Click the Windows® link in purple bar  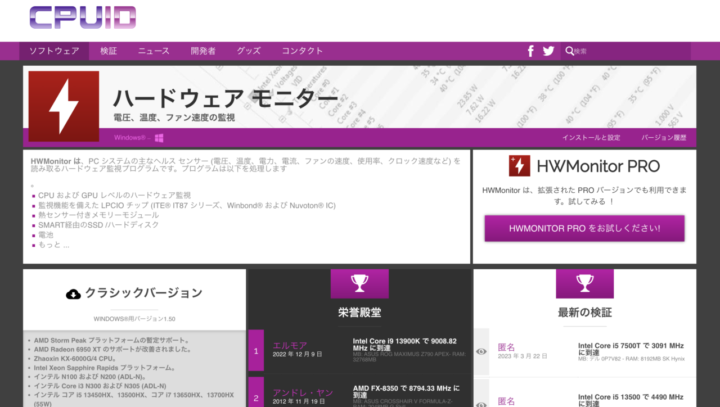click(130, 138)
